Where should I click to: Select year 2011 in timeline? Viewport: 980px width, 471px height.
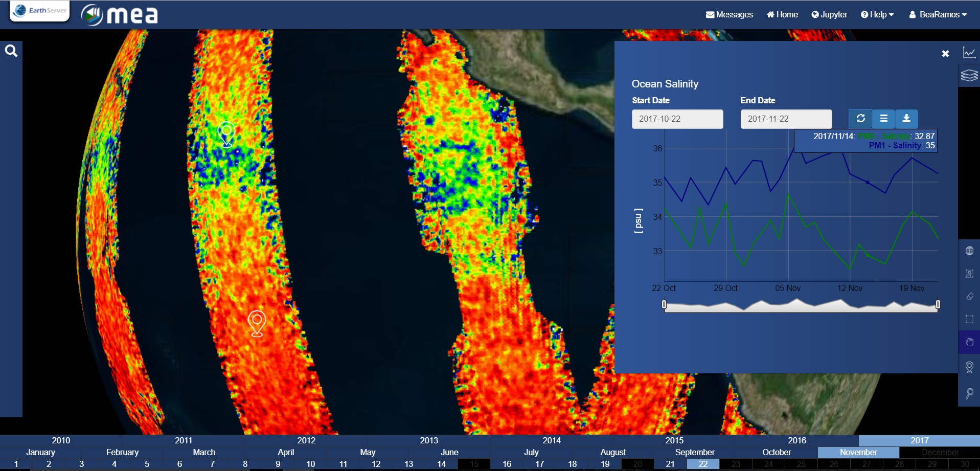(184, 440)
